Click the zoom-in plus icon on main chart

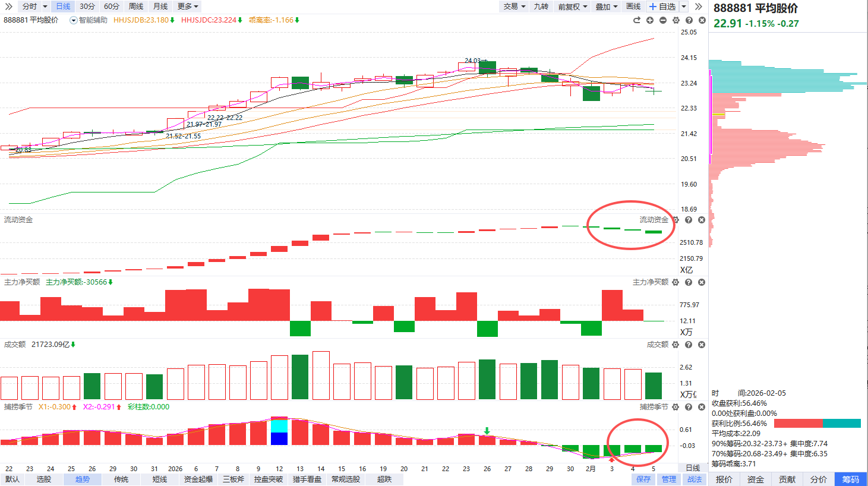click(x=650, y=20)
